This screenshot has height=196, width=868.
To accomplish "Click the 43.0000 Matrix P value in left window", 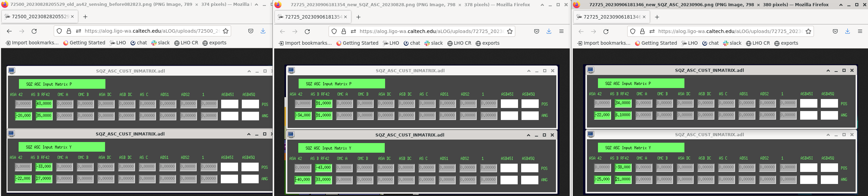I will (44, 104).
